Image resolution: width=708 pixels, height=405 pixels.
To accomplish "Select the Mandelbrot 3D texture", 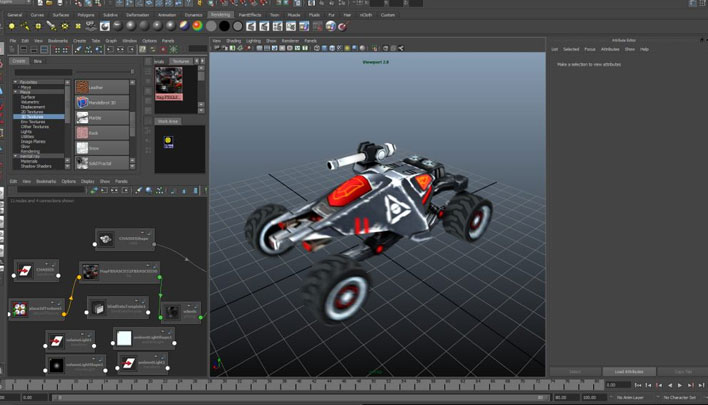I will tap(102, 102).
